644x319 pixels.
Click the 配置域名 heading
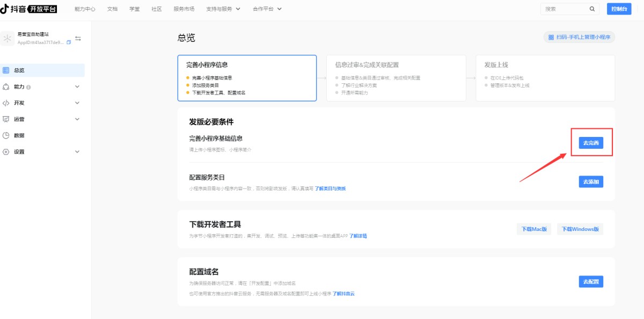204,272
